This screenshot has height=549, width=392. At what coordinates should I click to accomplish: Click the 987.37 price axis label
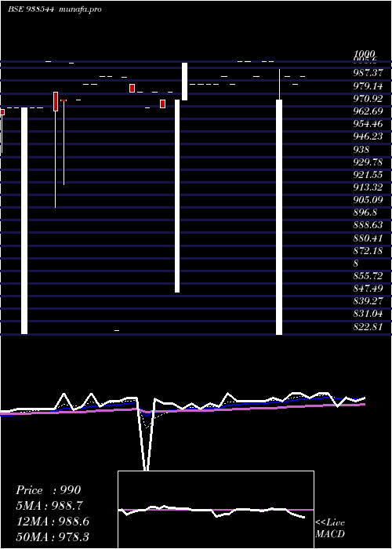pyautogui.click(x=368, y=73)
